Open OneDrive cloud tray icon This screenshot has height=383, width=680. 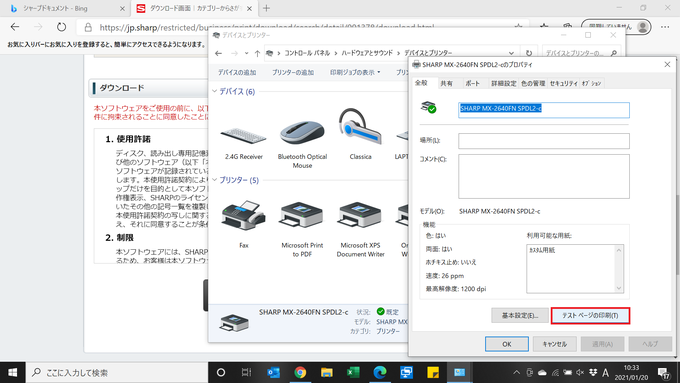click(542, 373)
